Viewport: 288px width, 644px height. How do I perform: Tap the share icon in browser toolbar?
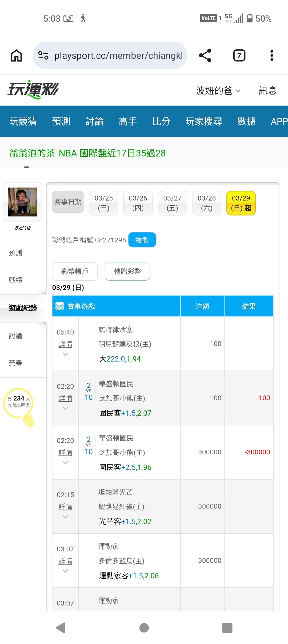tap(205, 56)
